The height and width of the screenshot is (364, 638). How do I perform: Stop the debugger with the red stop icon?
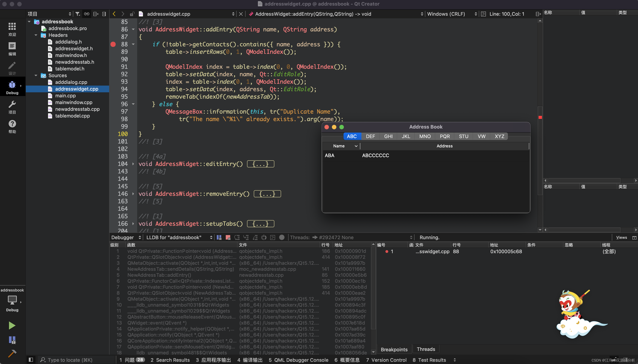pyautogui.click(x=228, y=237)
